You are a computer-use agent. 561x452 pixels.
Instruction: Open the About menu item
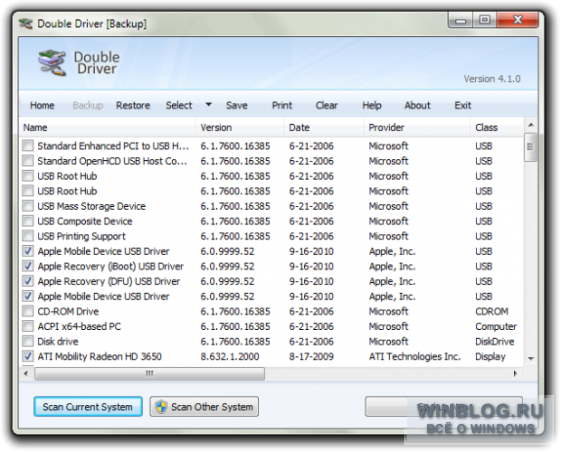click(418, 105)
